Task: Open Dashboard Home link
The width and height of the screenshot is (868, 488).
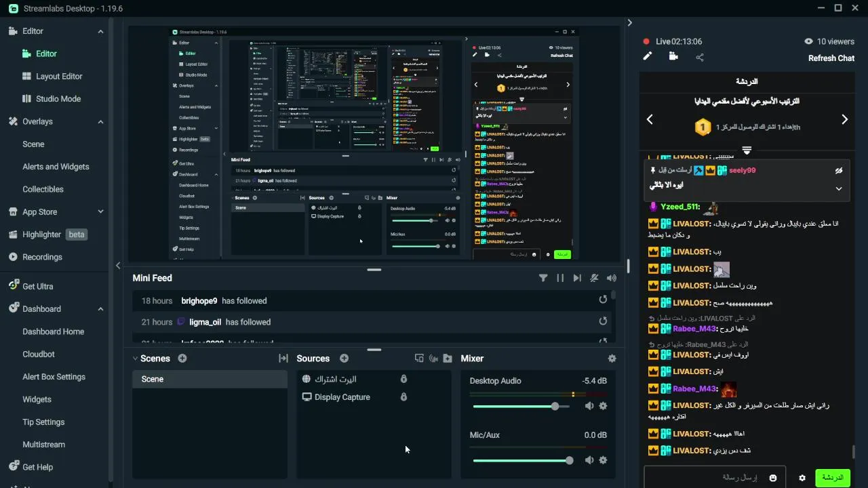Action: (x=53, y=331)
